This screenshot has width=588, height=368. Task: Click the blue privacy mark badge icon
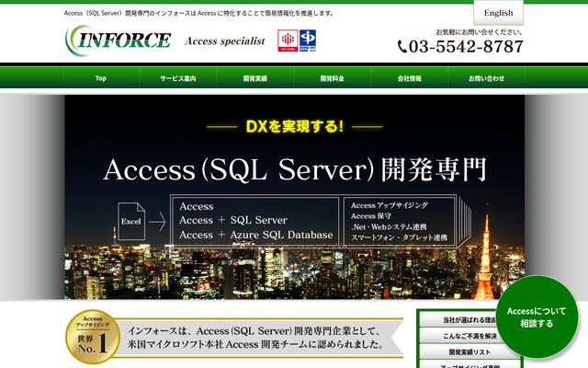308,40
